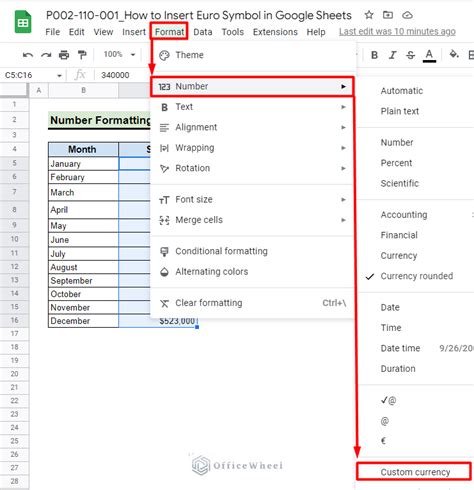Open the Extensions menu
This screenshot has height=490, width=474.
click(x=275, y=32)
